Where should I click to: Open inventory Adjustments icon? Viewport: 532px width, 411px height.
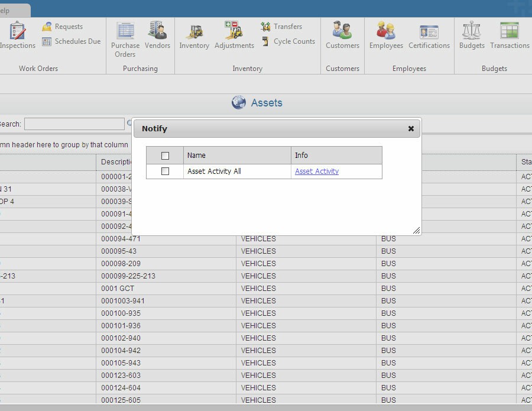click(x=234, y=32)
